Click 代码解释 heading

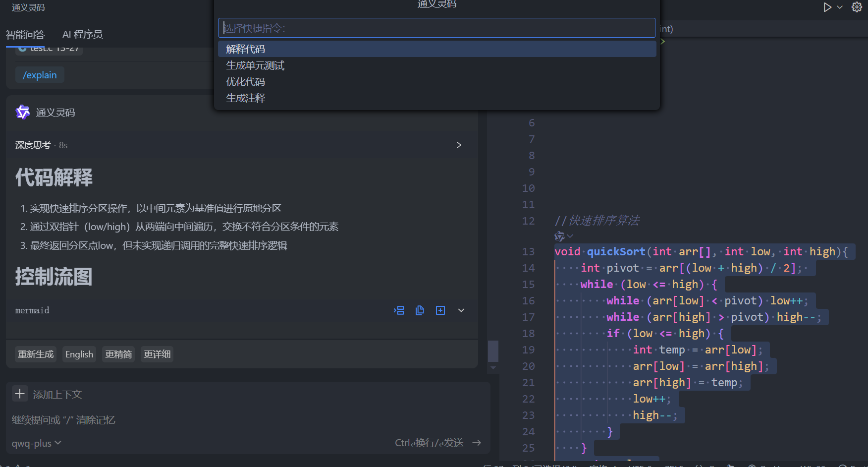coord(54,177)
